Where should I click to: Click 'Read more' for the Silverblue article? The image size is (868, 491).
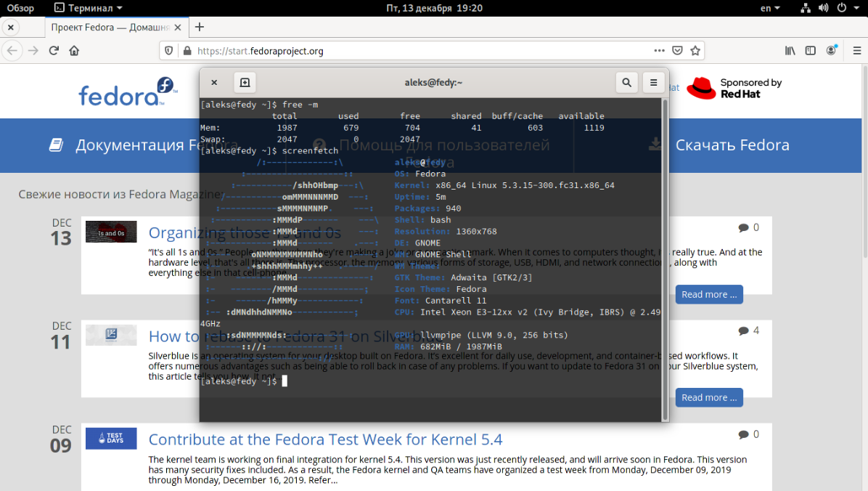click(709, 398)
